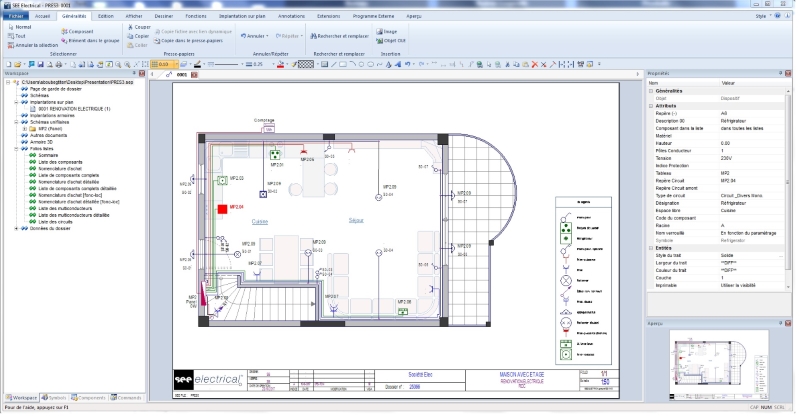Click the Couper (cut) scissors icon
800x417 pixels.
[x=131, y=28]
